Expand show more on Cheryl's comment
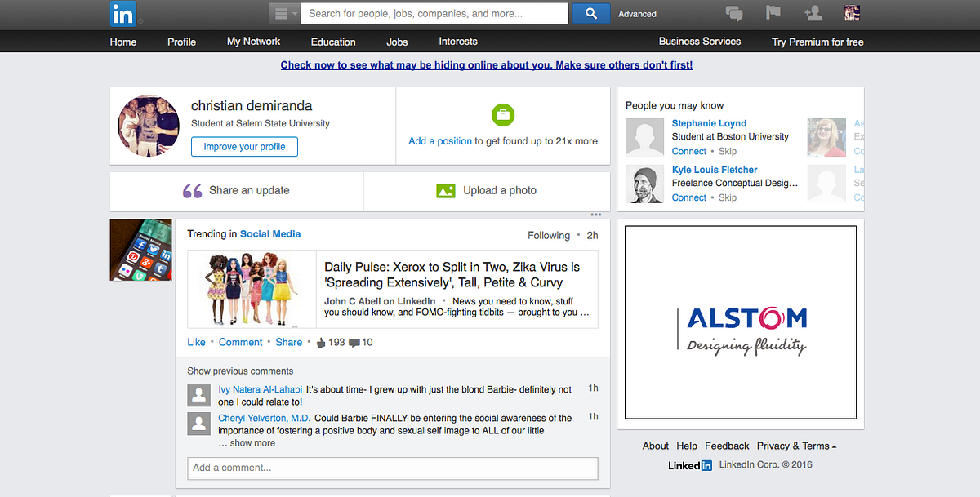 (252, 443)
